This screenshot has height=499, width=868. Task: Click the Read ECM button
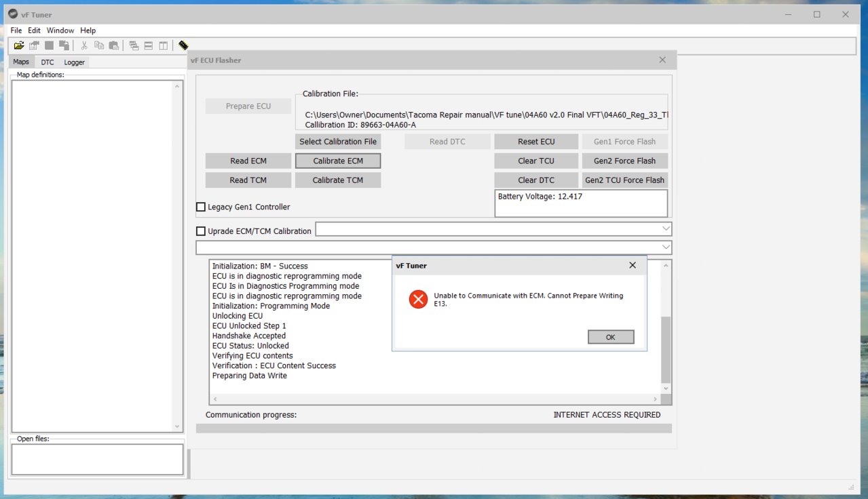248,161
